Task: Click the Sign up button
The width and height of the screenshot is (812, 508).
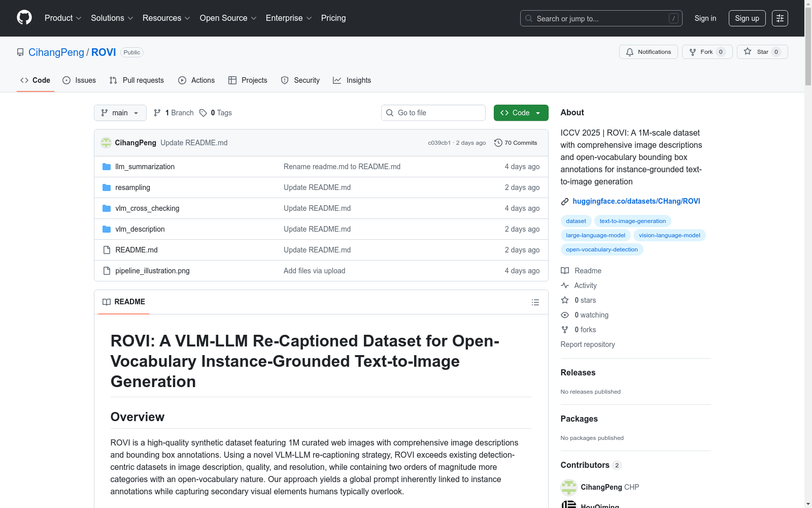Action: coord(747,18)
